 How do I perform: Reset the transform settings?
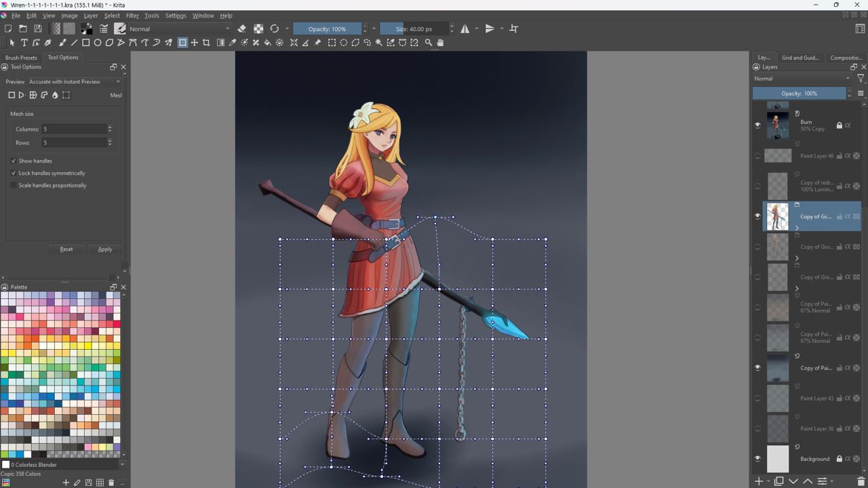[x=66, y=249]
